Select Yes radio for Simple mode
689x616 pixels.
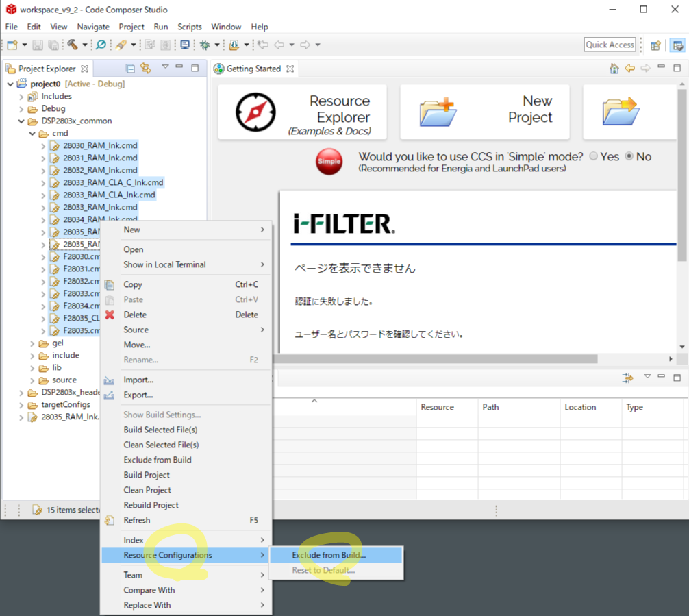593,157
